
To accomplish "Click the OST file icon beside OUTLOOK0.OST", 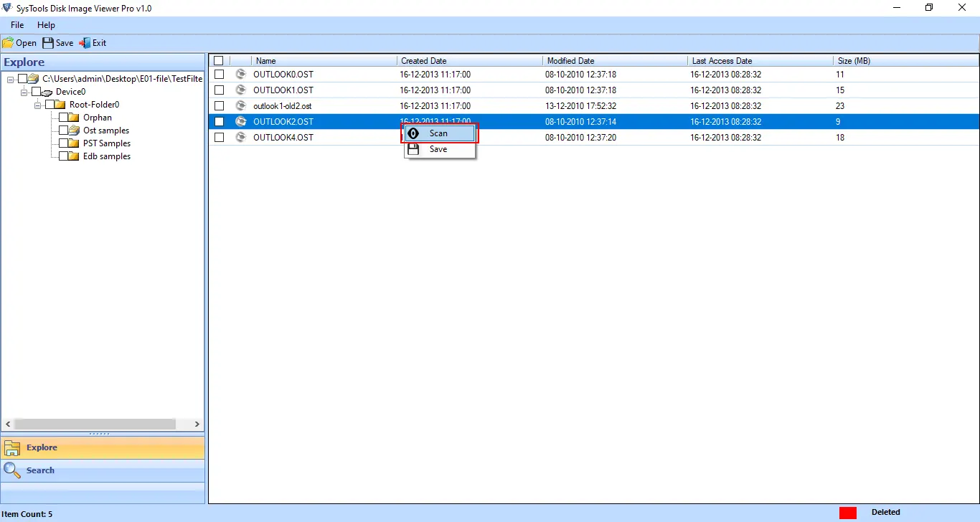I will coord(240,75).
